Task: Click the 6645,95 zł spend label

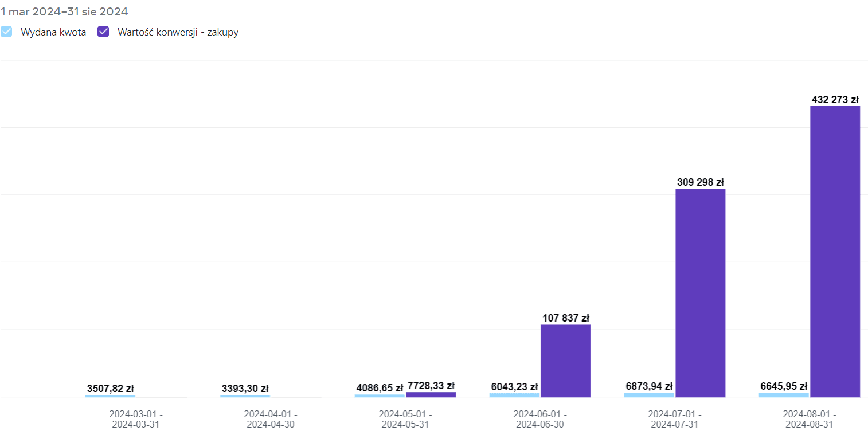Action: point(784,386)
